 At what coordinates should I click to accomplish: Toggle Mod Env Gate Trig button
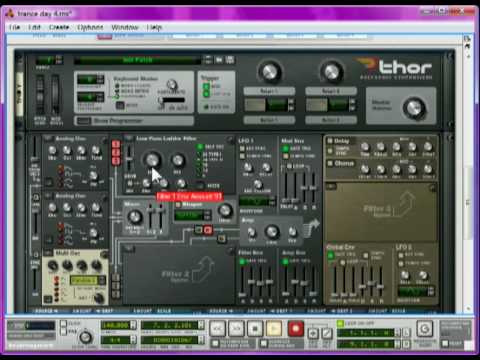[286, 149]
